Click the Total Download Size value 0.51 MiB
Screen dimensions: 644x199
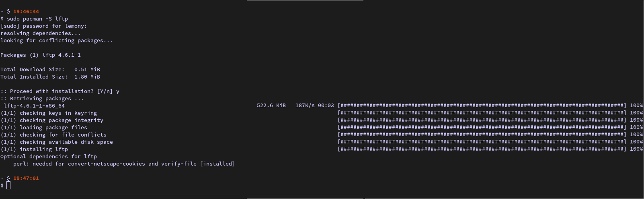(87, 70)
